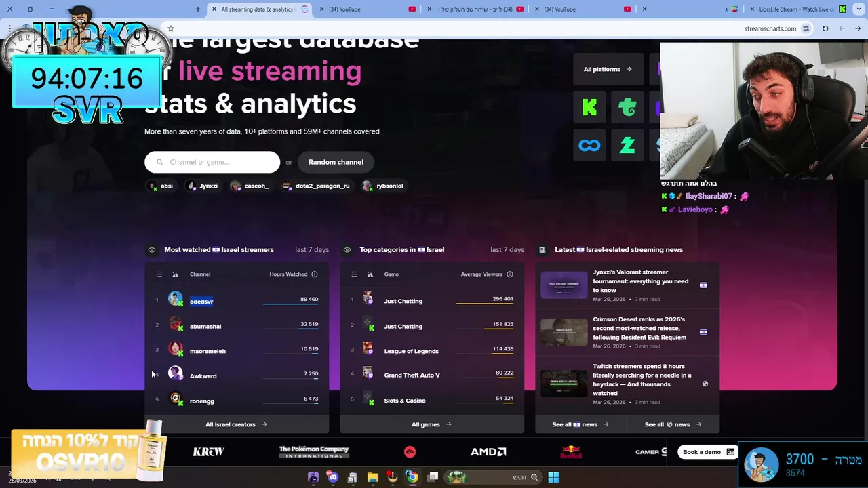The image size is (868, 488).
Task: Open File Explorer from the taskbar
Action: click(372, 477)
